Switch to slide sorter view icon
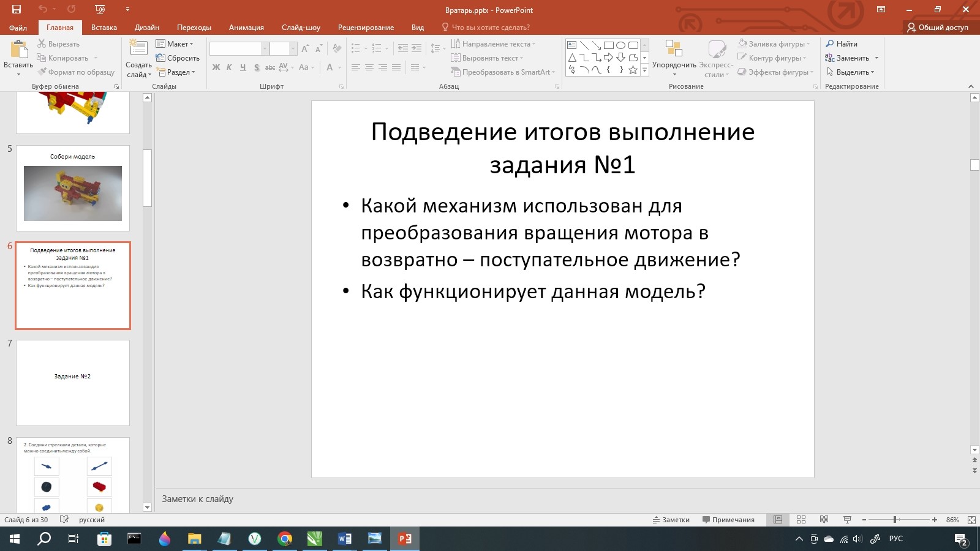Viewport: 980px width, 551px height. [x=801, y=520]
